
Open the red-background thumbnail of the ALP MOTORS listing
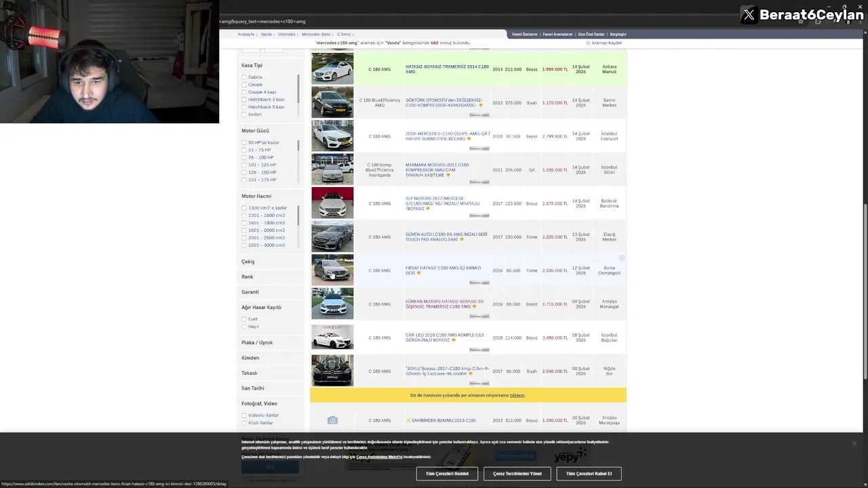coord(332,203)
